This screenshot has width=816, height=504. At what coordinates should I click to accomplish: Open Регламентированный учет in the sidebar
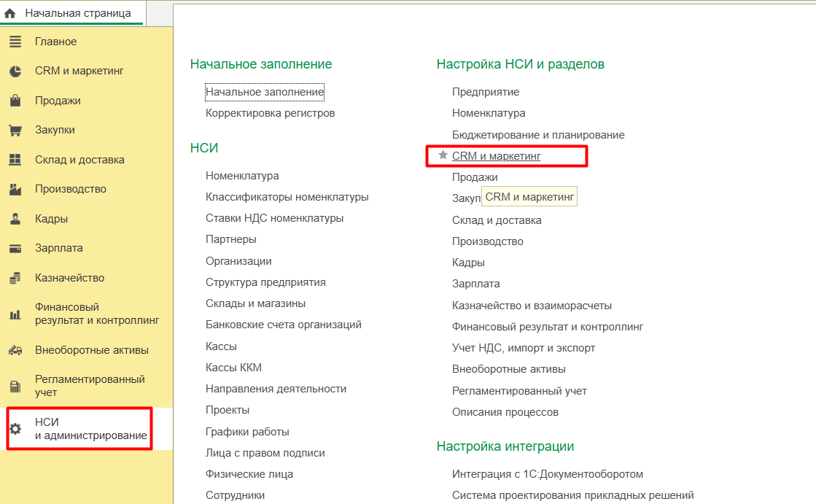(90, 386)
